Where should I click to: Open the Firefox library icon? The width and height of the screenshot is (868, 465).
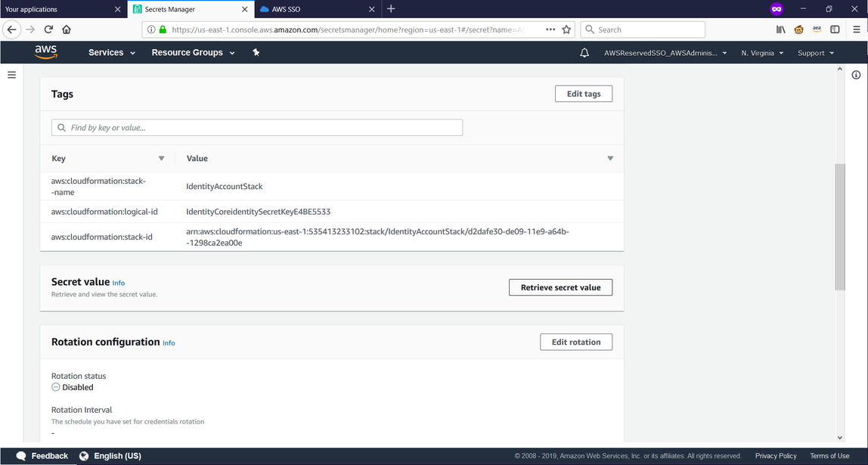tap(780, 29)
